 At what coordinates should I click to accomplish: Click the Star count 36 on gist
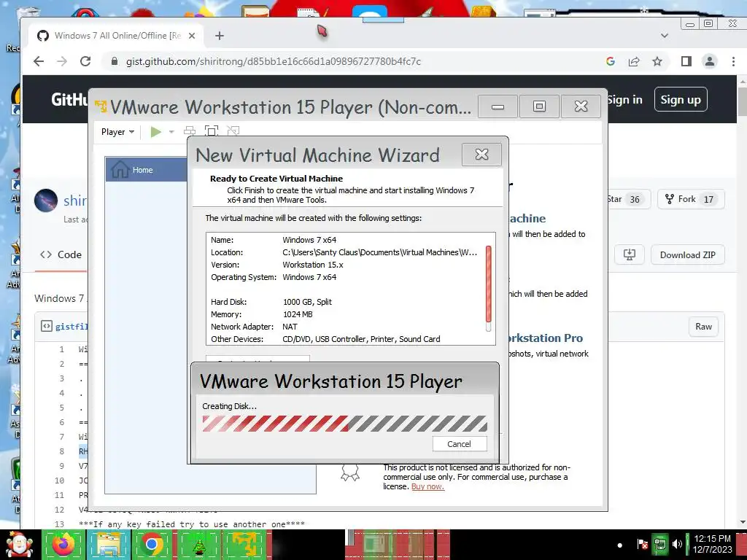(x=635, y=200)
